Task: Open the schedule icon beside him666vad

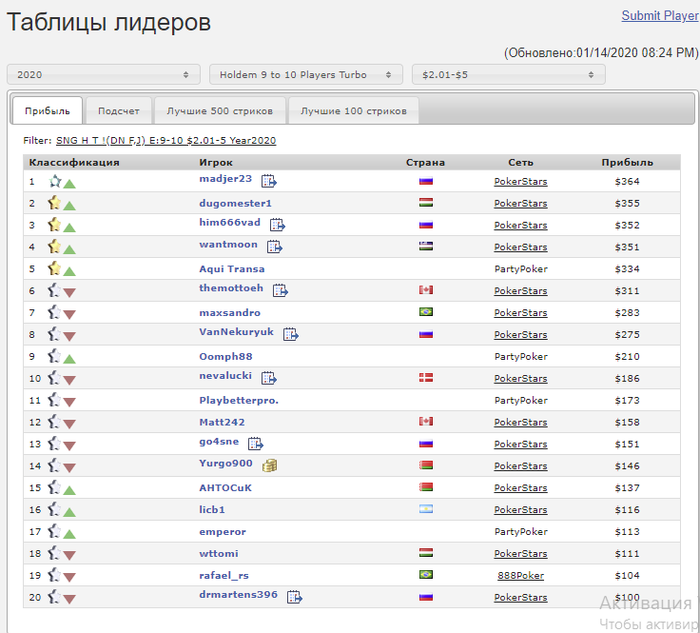Action: 277,225
